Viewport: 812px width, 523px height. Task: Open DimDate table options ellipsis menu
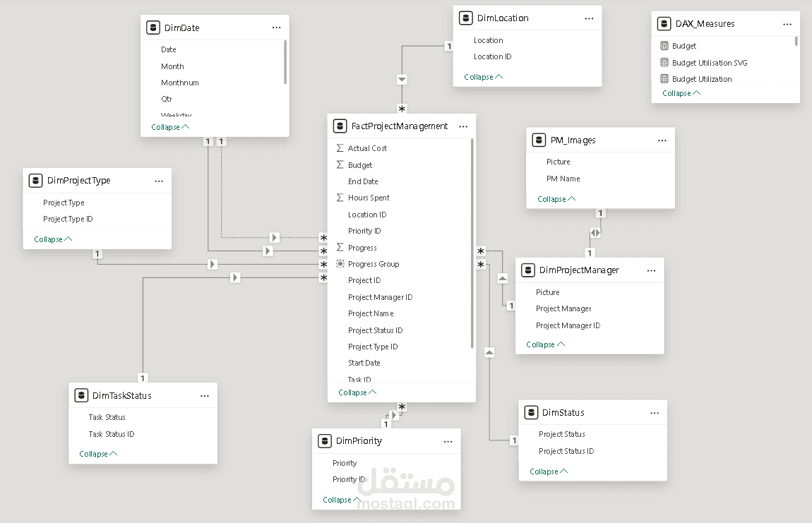(277, 28)
